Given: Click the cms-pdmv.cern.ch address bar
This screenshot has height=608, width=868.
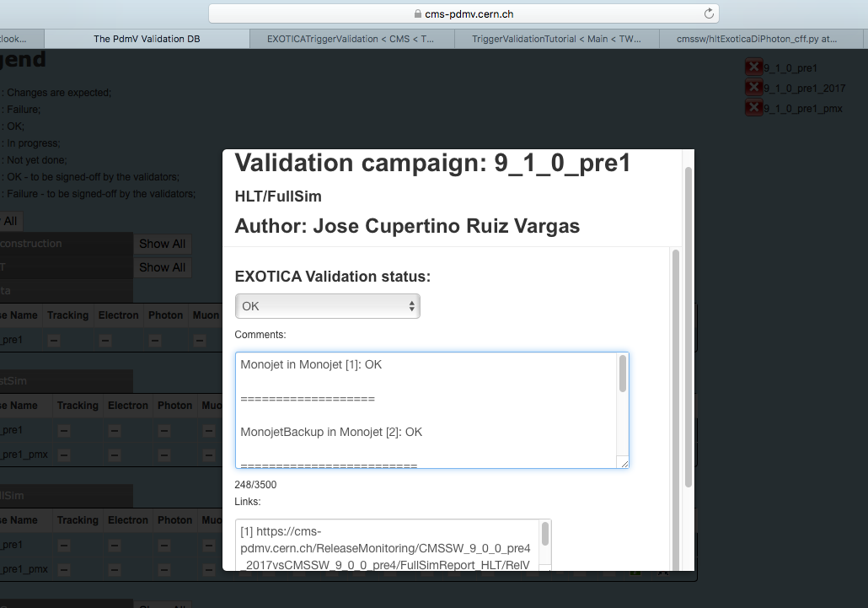Looking at the screenshot, I should [463, 13].
